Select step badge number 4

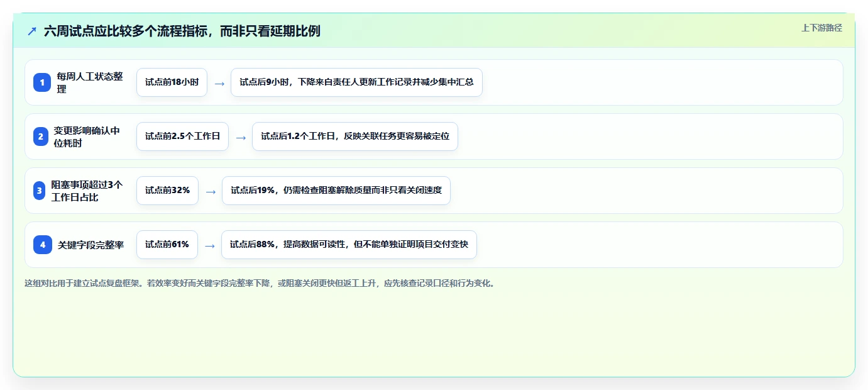point(43,245)
